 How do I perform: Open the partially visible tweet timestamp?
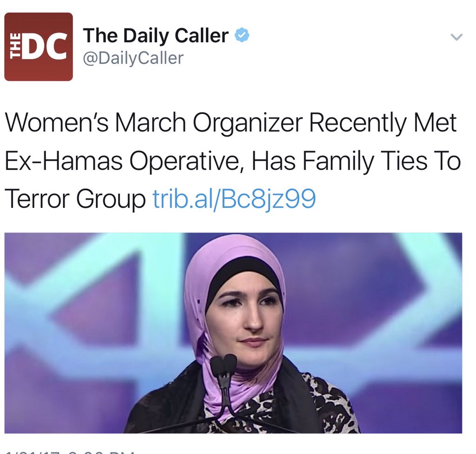pos(70,452)
